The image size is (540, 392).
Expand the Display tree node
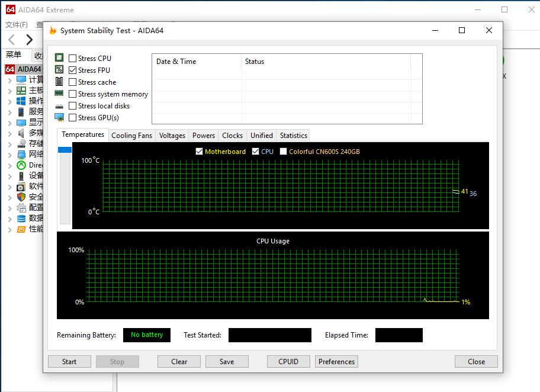tap(9, 123)
